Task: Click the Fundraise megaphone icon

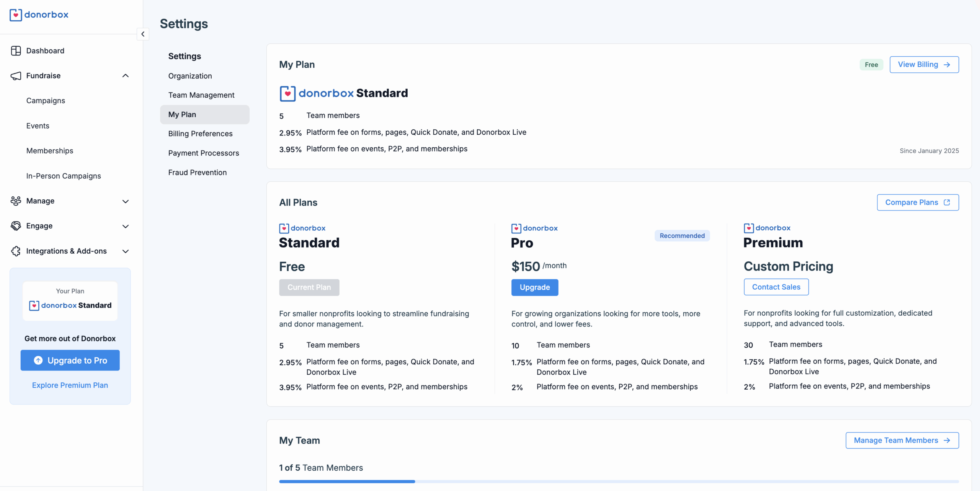Action: (x=16, y=76)
